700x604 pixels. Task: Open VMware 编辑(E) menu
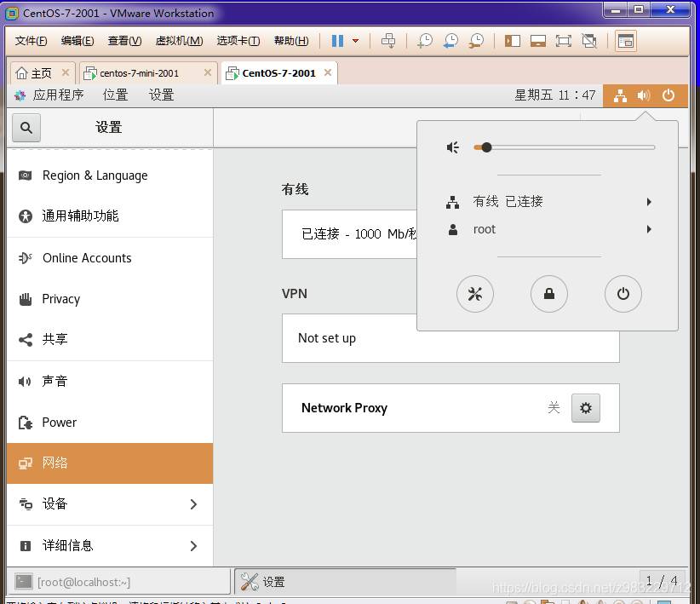(77, 41)
